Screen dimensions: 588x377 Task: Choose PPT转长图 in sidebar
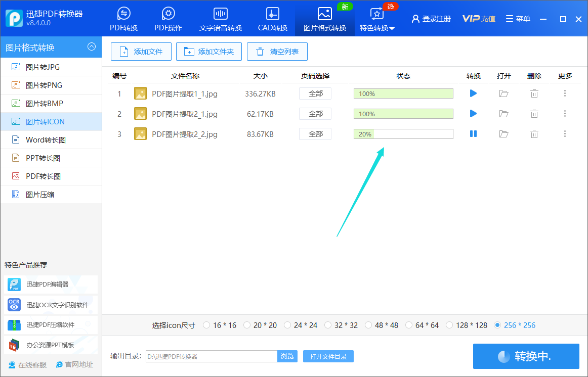point(51,158)
